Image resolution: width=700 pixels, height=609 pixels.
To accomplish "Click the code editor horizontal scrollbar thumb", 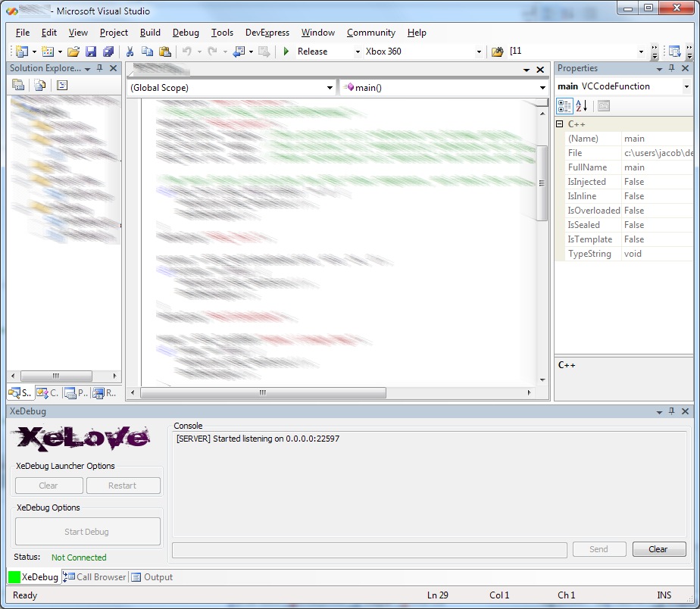I will tap(263, 392).
